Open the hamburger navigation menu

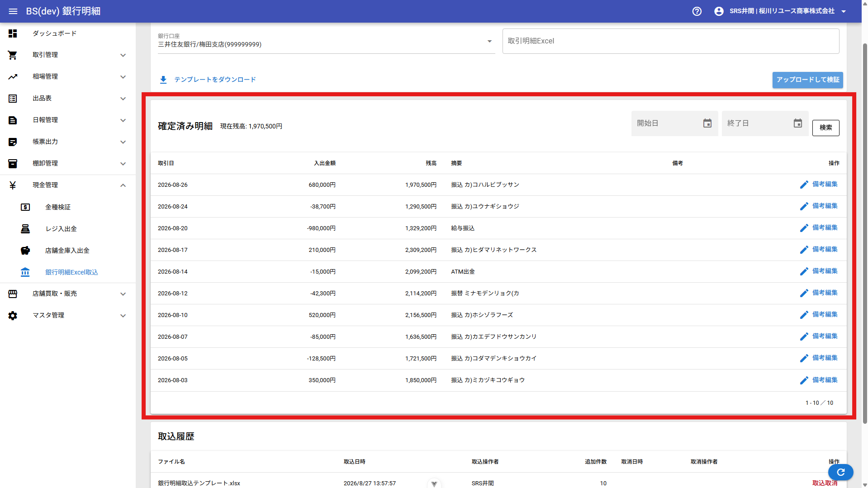(x=13, y=11)
